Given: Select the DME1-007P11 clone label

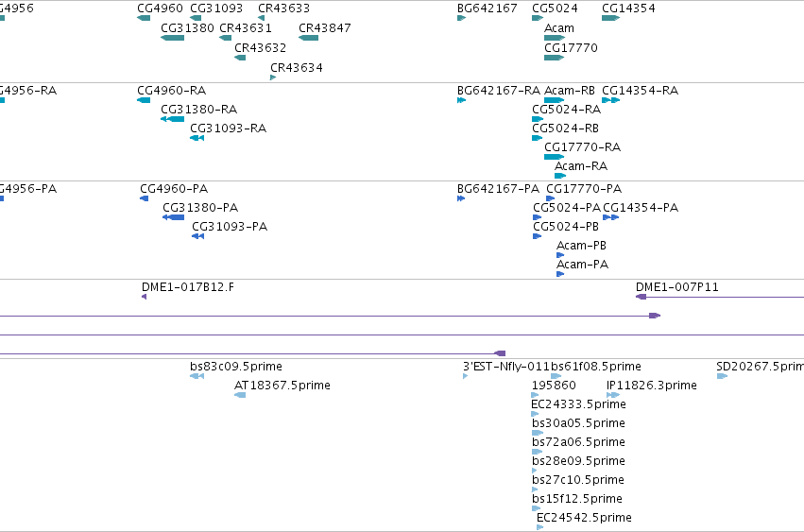Looking at the screenshot, I should (x=676, y=287).
